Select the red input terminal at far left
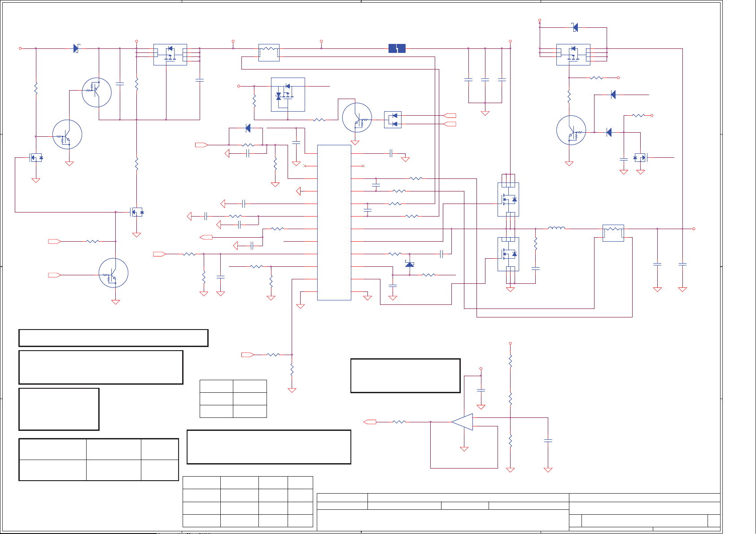The image size is (756, 534). [20, 48]
